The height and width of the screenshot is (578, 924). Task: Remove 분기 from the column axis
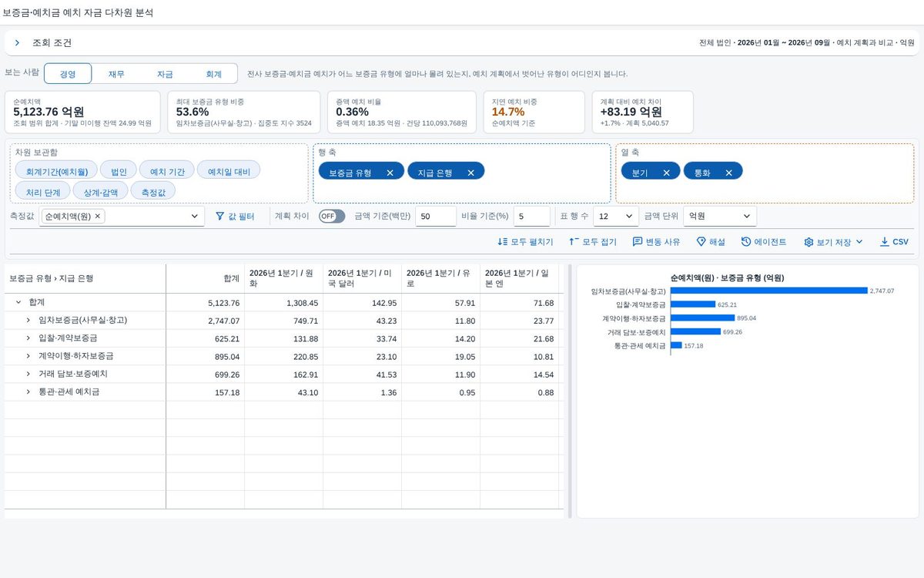666,173
